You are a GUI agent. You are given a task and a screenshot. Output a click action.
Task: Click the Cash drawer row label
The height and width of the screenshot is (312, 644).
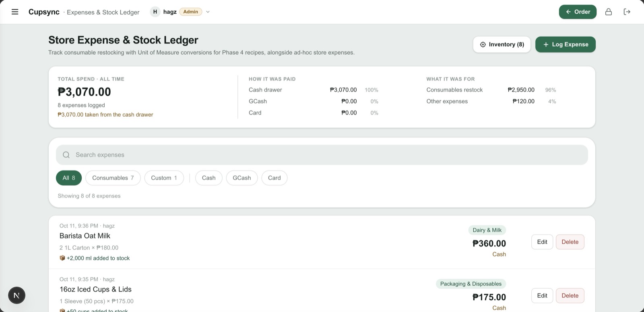[265, 90]
